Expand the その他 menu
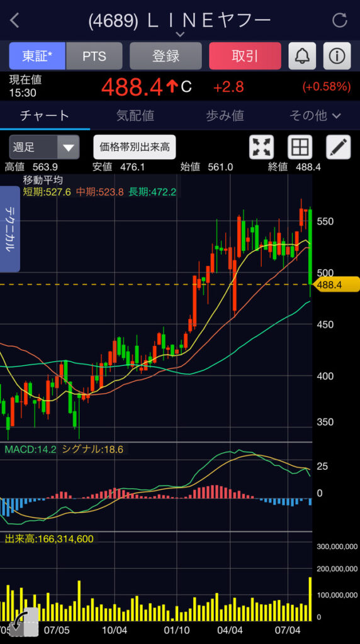Screen dimensions: 360x644 pos(315,116)
